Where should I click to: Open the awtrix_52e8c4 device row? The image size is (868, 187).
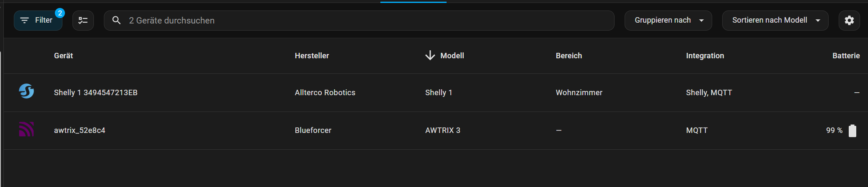(80, 130)
